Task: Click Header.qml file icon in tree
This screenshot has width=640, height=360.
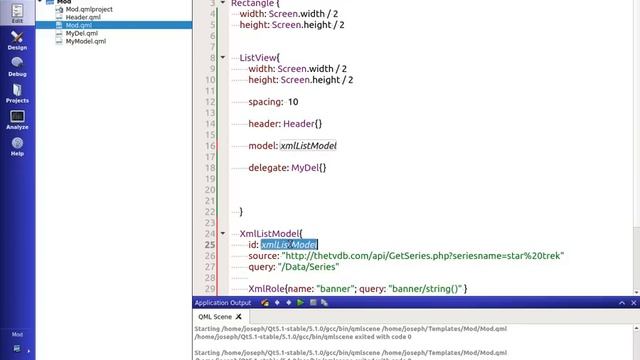Action: tap(59, 17)
